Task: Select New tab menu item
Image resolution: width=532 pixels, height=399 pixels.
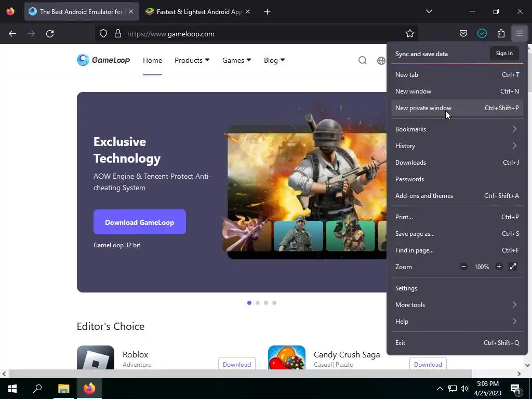Action: click(x=457, y=75)
